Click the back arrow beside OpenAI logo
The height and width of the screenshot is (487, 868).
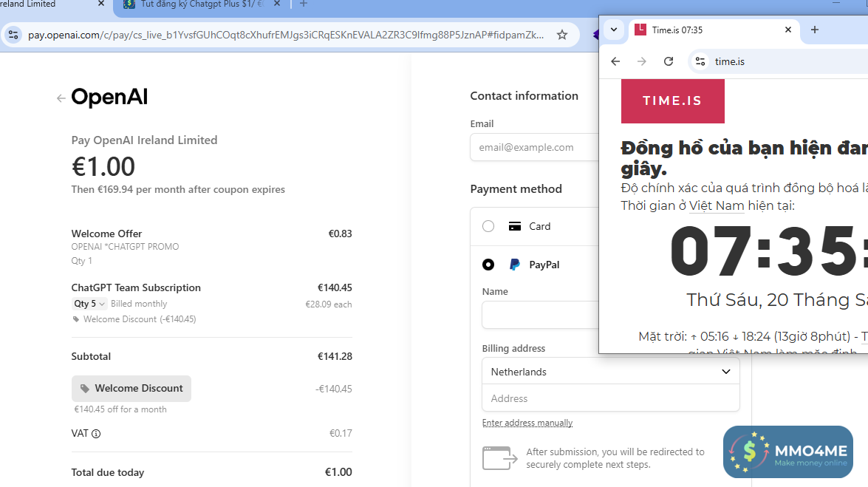pyautogui.click(x=61, y=98)
